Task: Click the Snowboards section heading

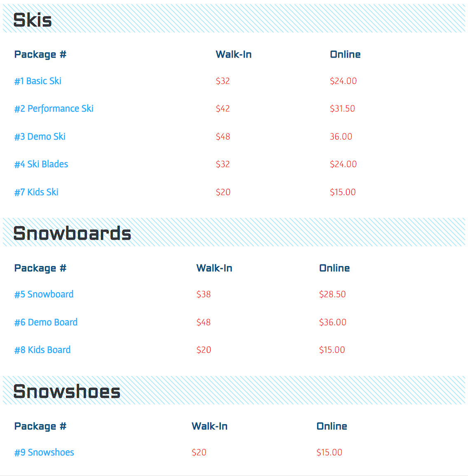Action: (72, 233)
